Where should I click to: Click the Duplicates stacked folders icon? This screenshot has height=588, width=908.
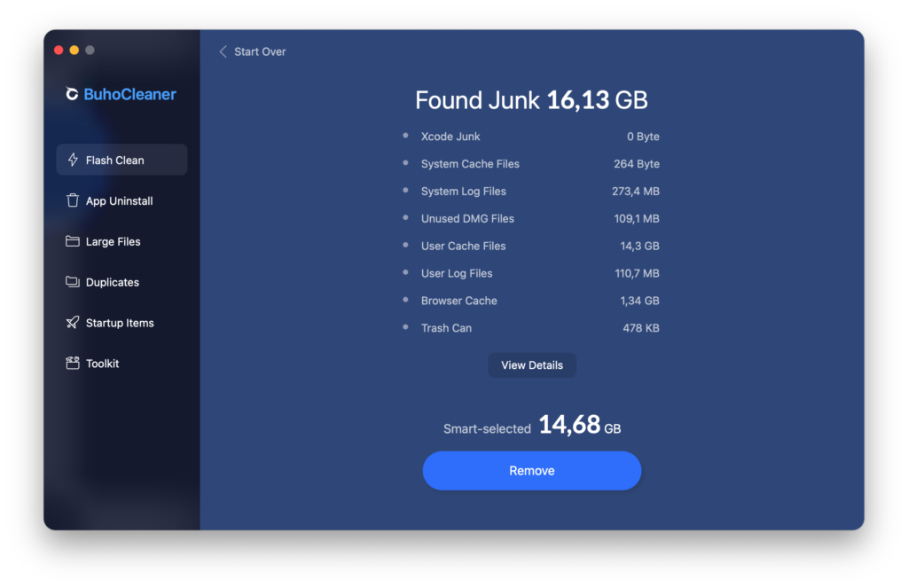tap(73, 281)
